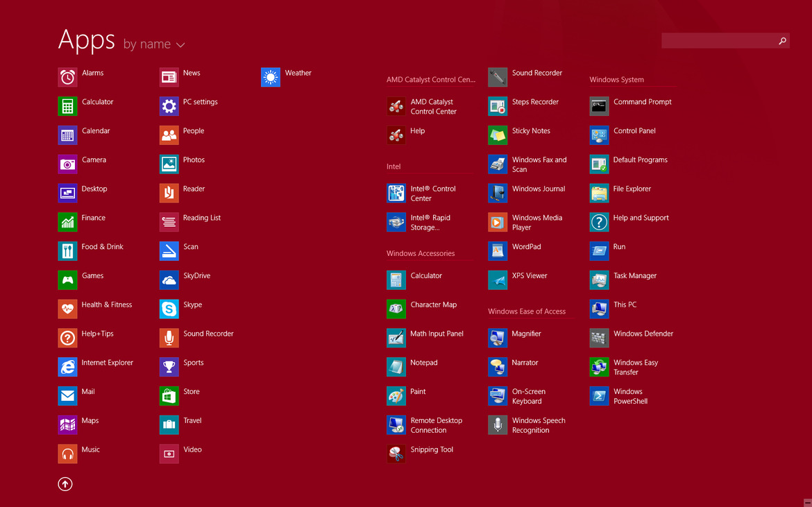Launch the Skype icon
This screenshot has width=812, height=507.
click(x=169, y=309)
